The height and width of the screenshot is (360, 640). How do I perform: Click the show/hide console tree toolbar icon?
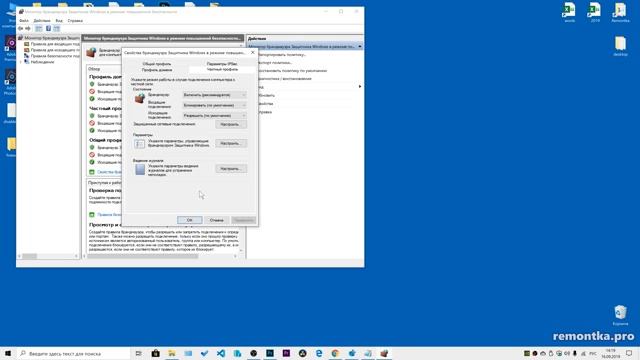[38, 29]
